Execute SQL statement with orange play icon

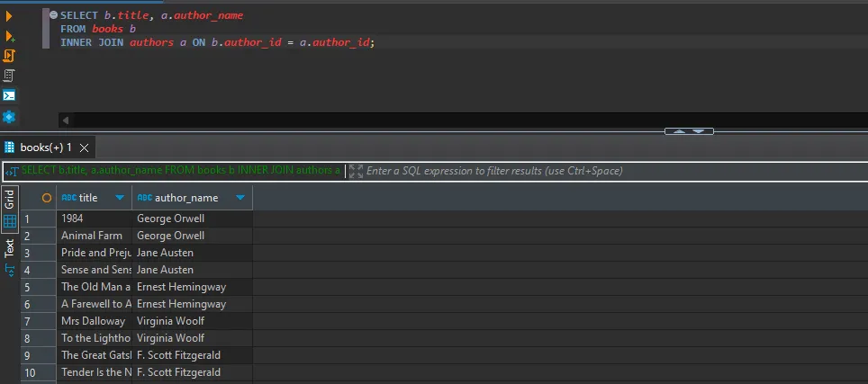9,16
